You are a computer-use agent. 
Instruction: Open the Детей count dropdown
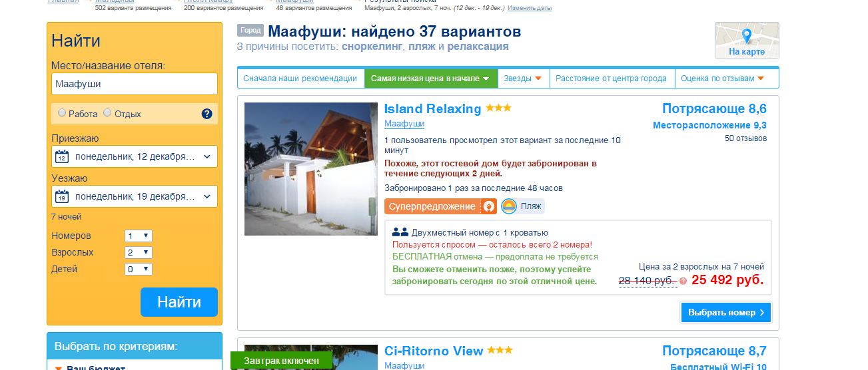click(x=139, y=269)
